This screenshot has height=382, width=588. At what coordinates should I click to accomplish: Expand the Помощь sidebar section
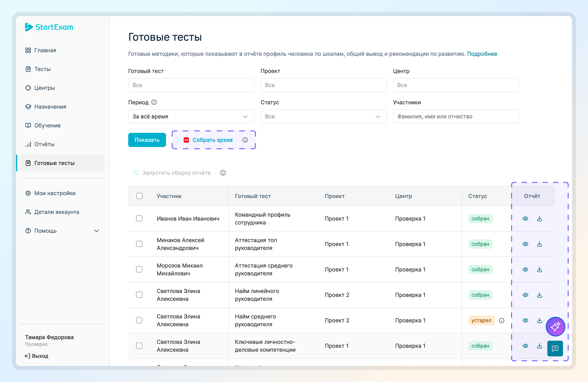62,231
